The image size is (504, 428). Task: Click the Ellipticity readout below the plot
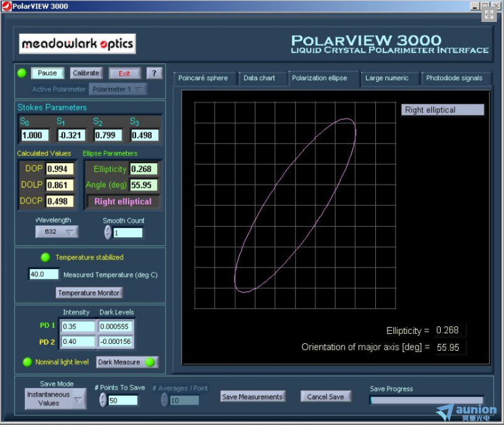point(449,331)
